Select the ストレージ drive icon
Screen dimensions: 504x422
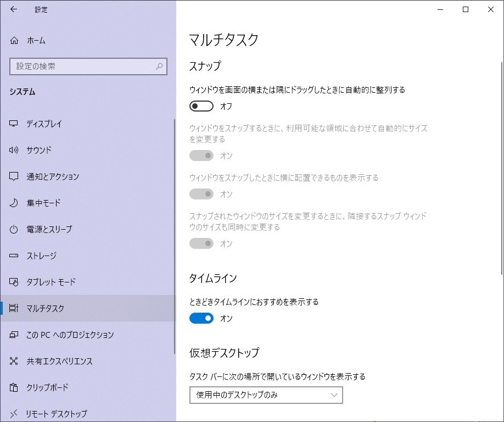(x=14, y=256)
